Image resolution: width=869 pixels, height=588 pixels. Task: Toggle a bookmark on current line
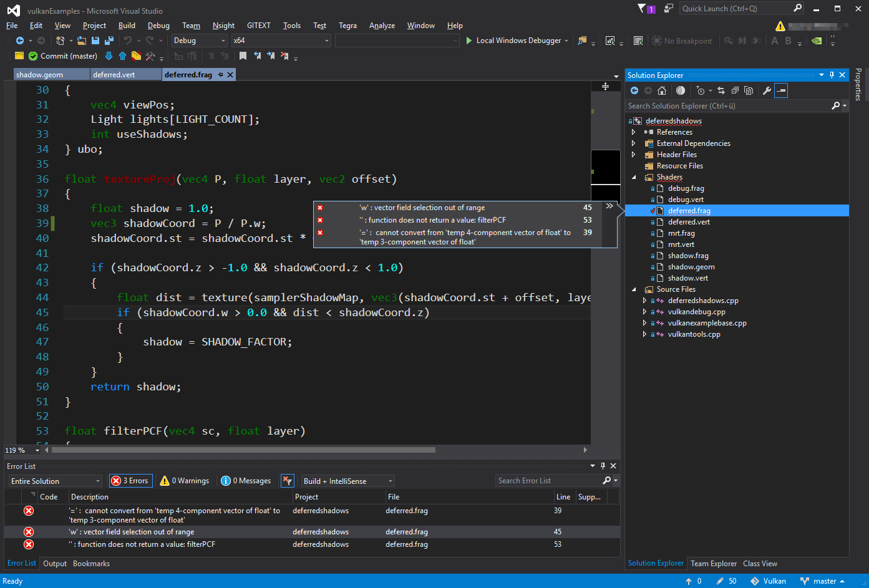243,56
